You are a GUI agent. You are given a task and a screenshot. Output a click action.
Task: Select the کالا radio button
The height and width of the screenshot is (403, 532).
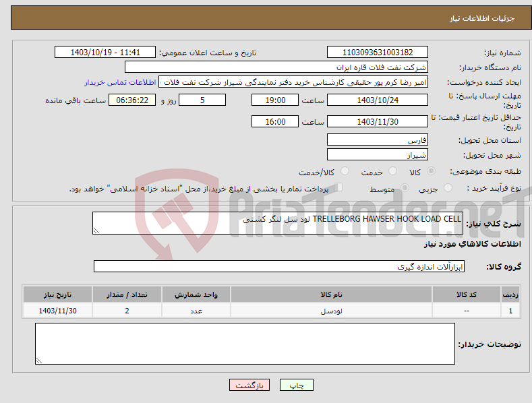[431, 171]
